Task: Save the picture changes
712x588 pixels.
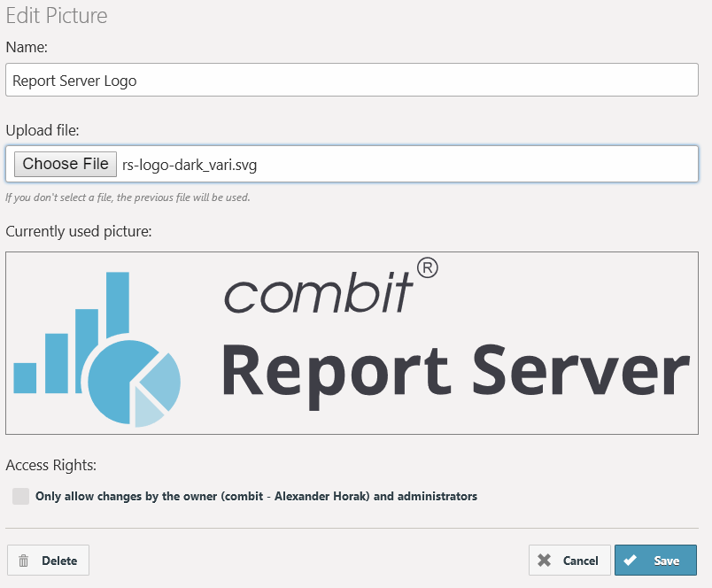Action: 655,561
